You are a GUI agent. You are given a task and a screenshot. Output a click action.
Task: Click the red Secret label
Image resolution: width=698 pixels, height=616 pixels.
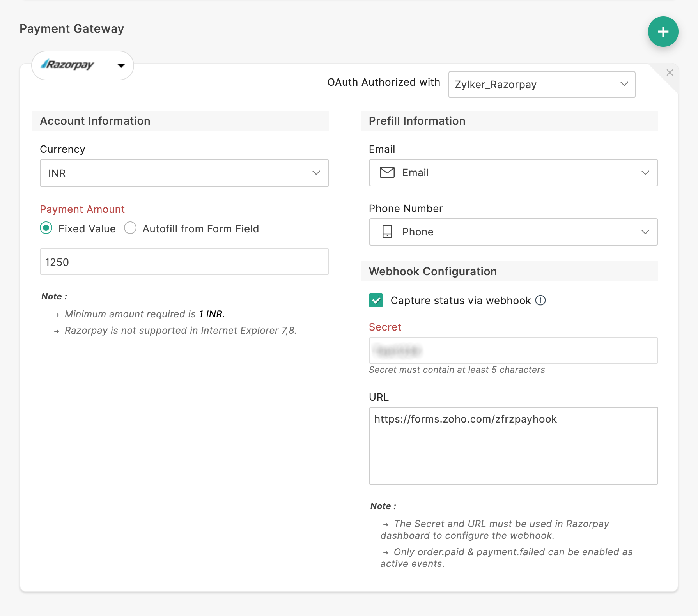[x=385, y=327]
